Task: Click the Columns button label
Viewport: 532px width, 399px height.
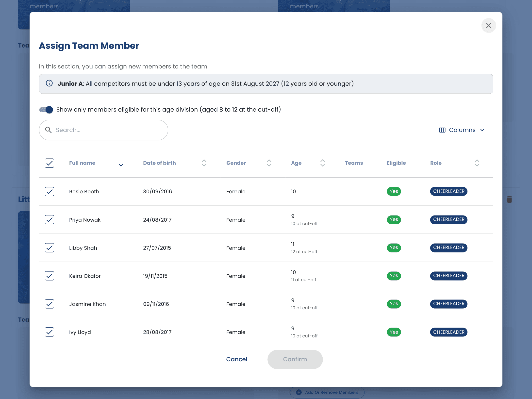Action: coord(462,130)
